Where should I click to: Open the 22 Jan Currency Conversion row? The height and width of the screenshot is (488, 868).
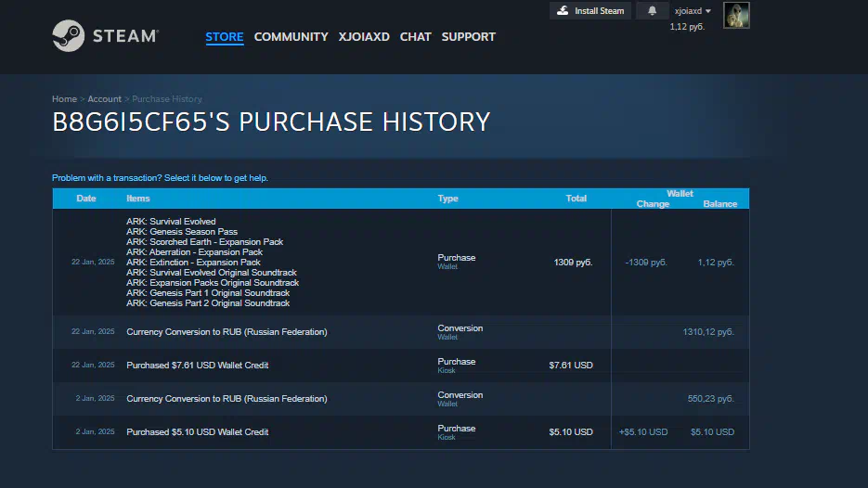(401, 332)
